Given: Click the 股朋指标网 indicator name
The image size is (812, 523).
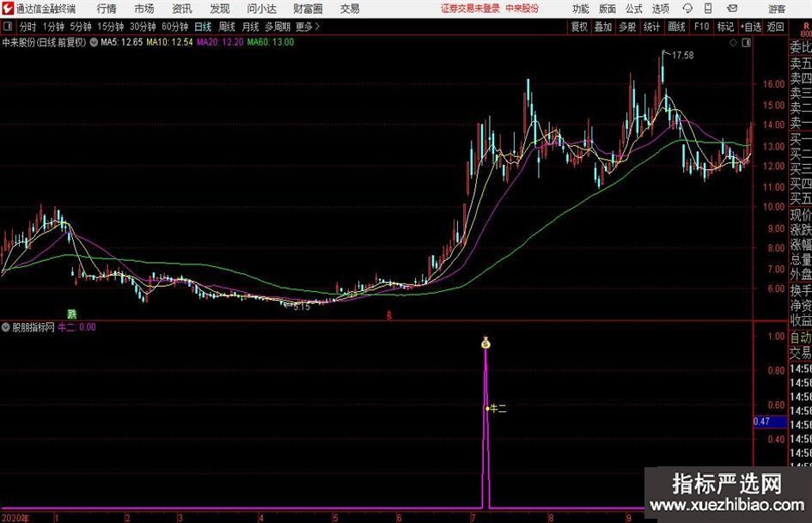Looking at the screenshot, I should [x=34, y=327].
